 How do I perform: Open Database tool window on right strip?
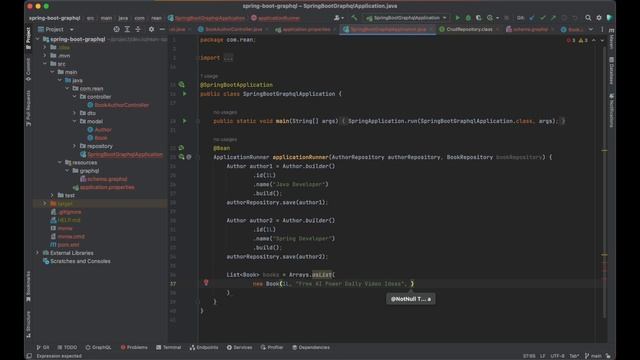611,71
